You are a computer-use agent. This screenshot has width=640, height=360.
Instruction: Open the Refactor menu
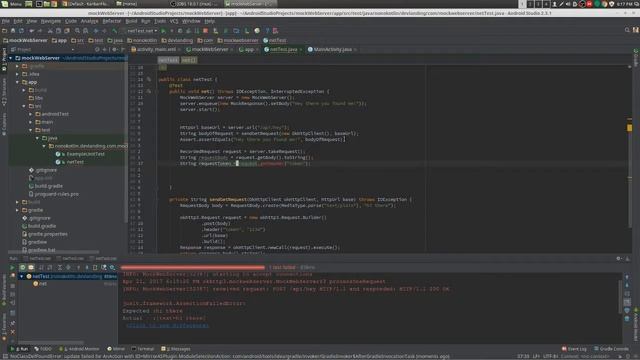pyautogui.click(x=111, y=21)
